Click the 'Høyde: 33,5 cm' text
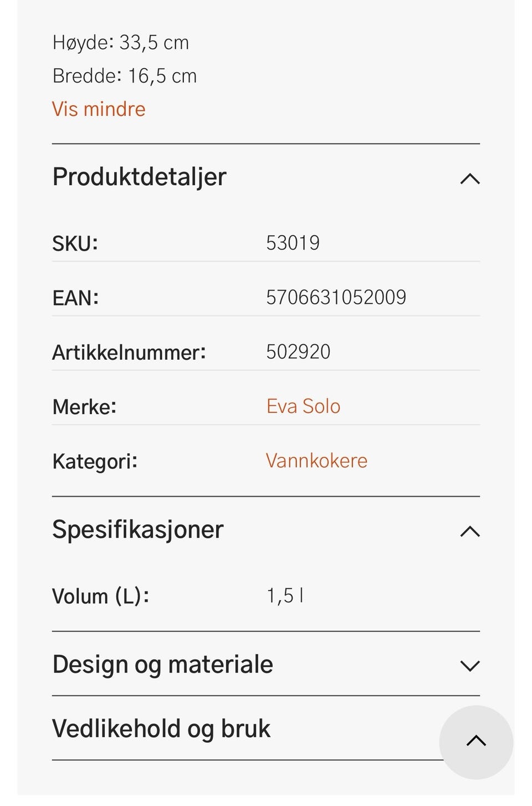Viewport: 532px width, 806px height. [x=121, y=43]
